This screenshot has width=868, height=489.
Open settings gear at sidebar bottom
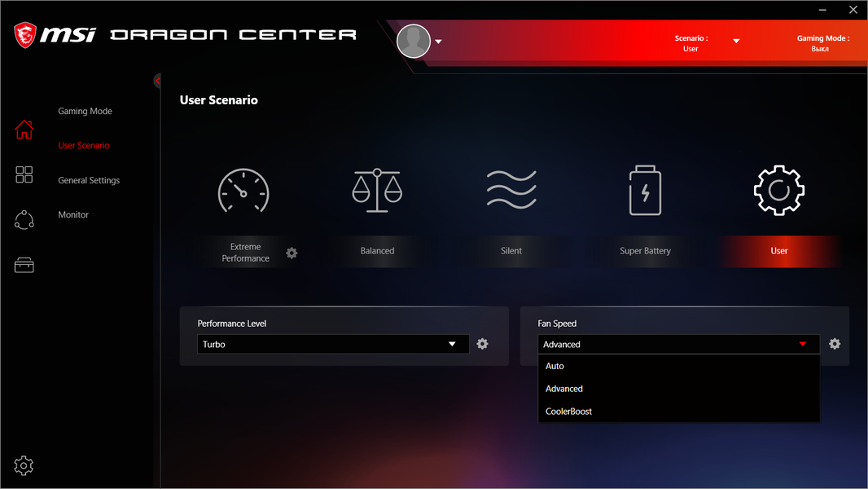24,465
